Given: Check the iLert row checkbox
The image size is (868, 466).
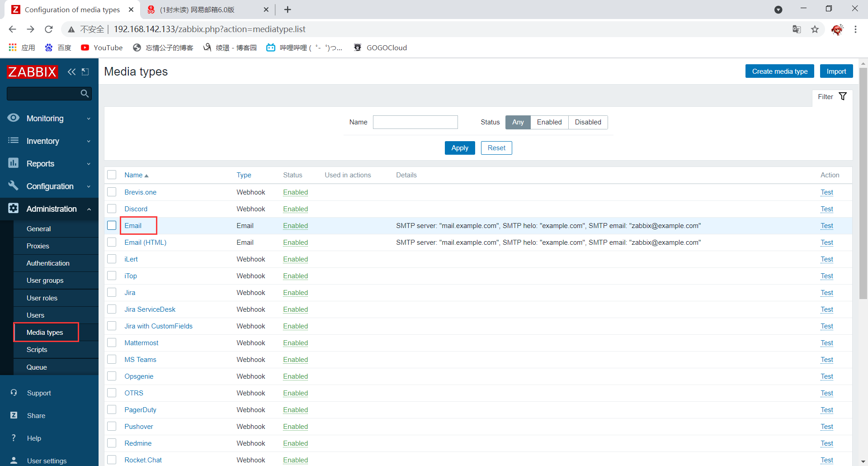Looking at the screenshot, I should 112,259.
